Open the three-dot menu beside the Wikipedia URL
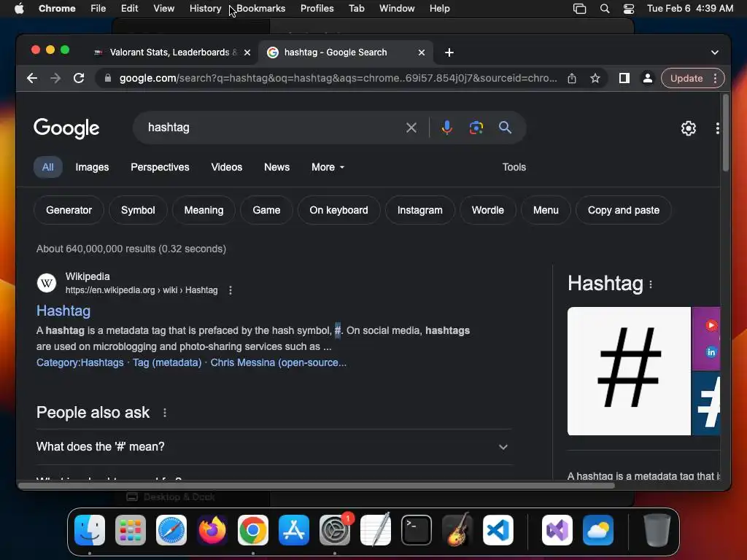 231,290
